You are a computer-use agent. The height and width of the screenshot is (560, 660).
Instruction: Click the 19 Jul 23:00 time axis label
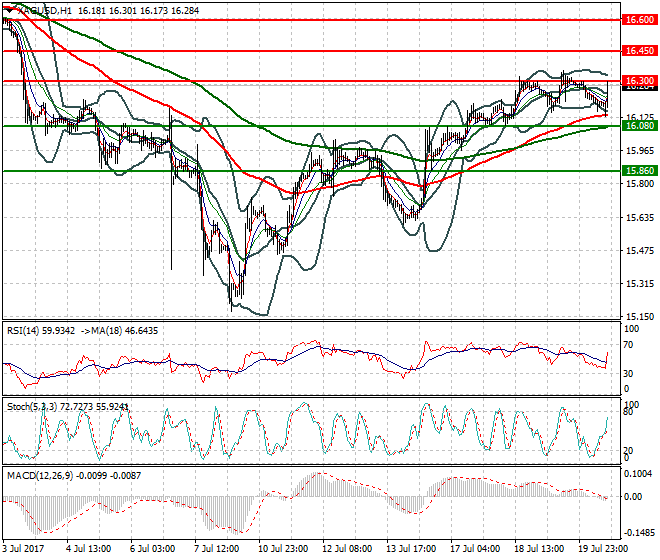[603, 549]
